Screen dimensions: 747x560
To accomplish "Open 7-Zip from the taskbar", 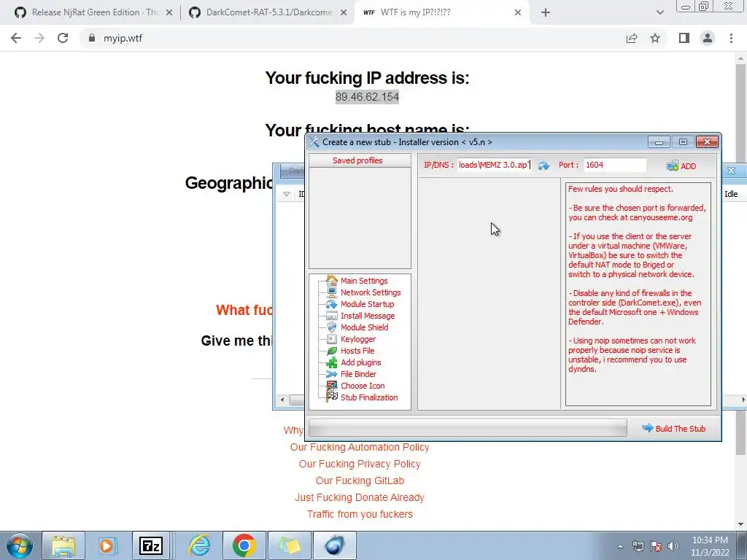I will tap(151, 545).
